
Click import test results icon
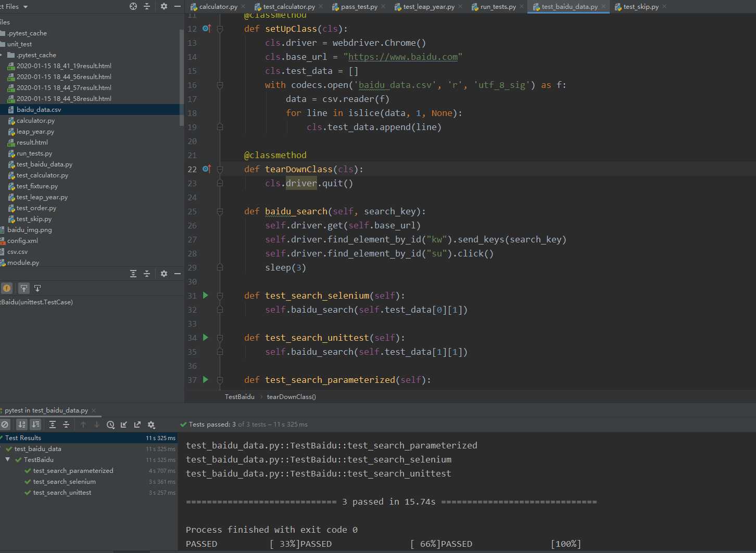[x=124, y=425]
